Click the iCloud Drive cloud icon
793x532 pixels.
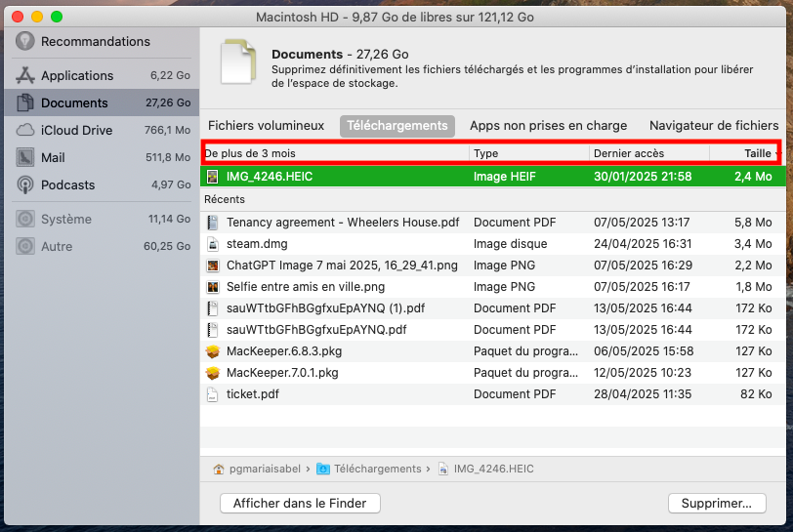pos(24,130)
